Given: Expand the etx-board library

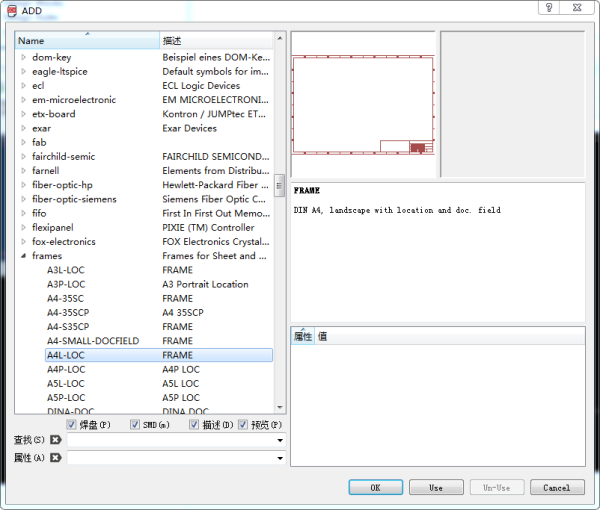Looking at the screenshot, I should (x=24, y=114).
